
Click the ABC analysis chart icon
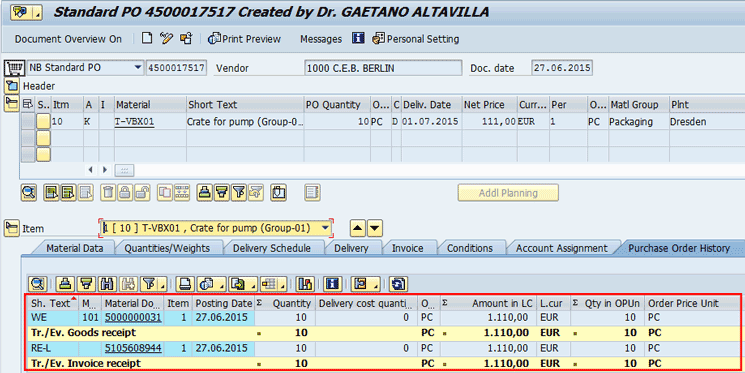(x=305, y=284)
